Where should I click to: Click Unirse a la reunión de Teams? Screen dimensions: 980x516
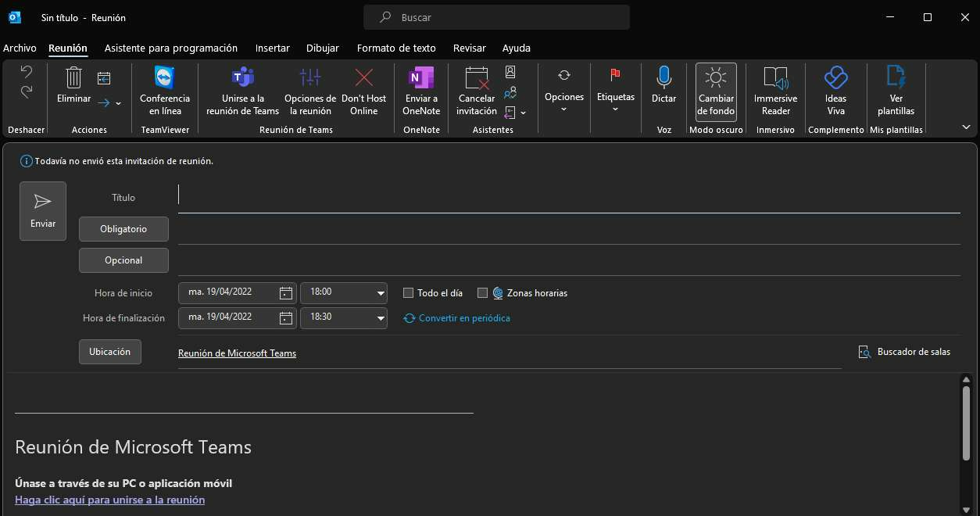tap(242, 92)
